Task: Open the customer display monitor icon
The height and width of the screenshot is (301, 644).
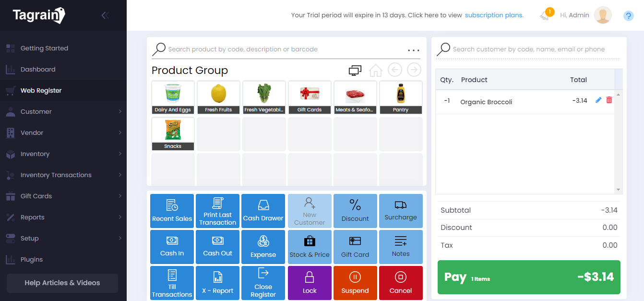Action: [355, 70]
